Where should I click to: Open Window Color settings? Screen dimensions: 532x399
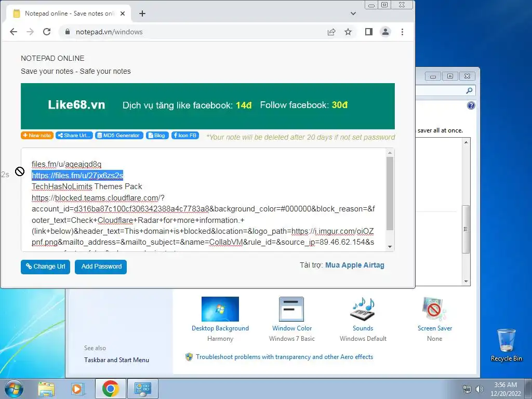[292, 319]
